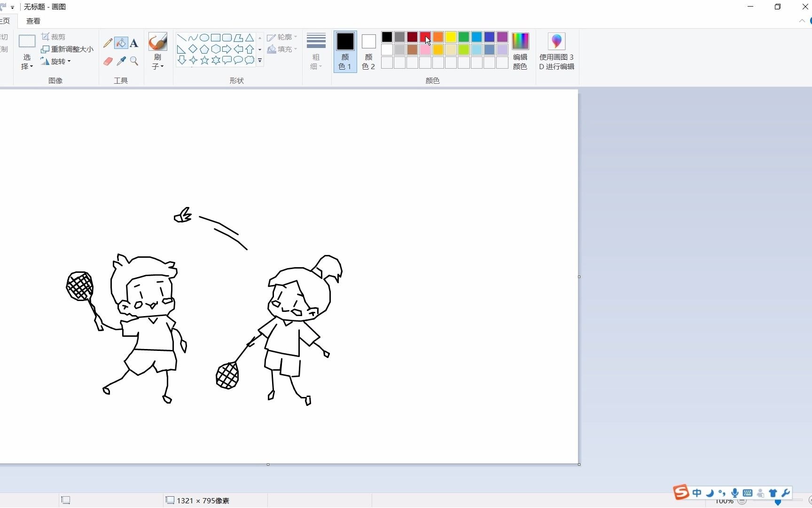Choose the Pentagon shape
The image size is (812, 508).
tap(204, 49)
